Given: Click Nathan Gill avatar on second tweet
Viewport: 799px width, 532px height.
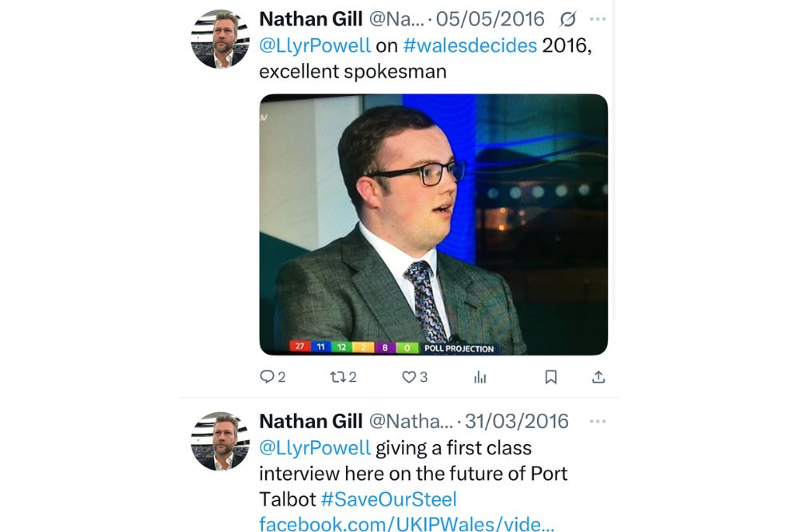Looking at the screenshot, I should coord(221,441).
